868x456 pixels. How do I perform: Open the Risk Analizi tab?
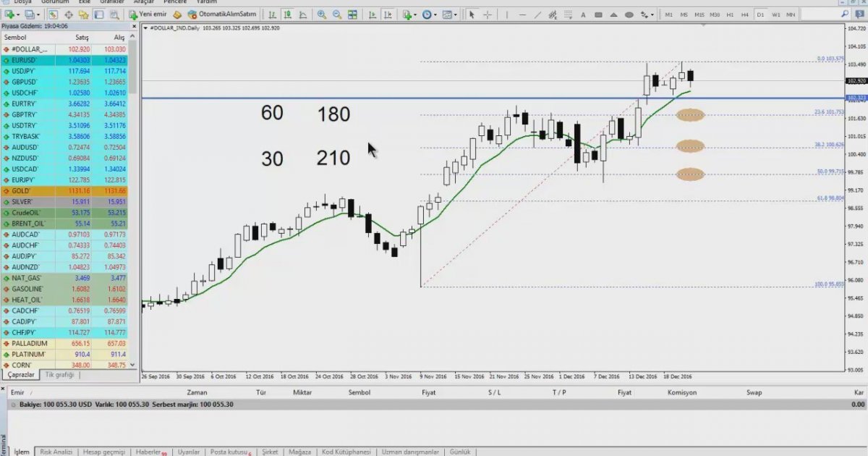(56, 452)
